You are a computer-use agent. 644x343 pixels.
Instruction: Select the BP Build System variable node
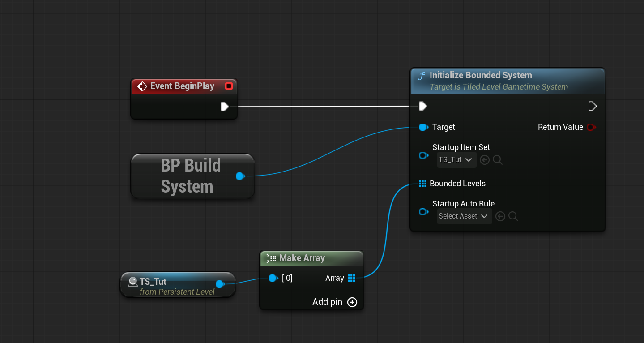tap(191, 176)
